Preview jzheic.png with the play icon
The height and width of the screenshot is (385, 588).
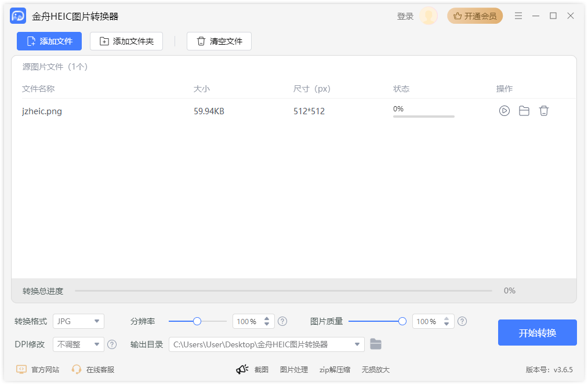(x=504, y=111)
